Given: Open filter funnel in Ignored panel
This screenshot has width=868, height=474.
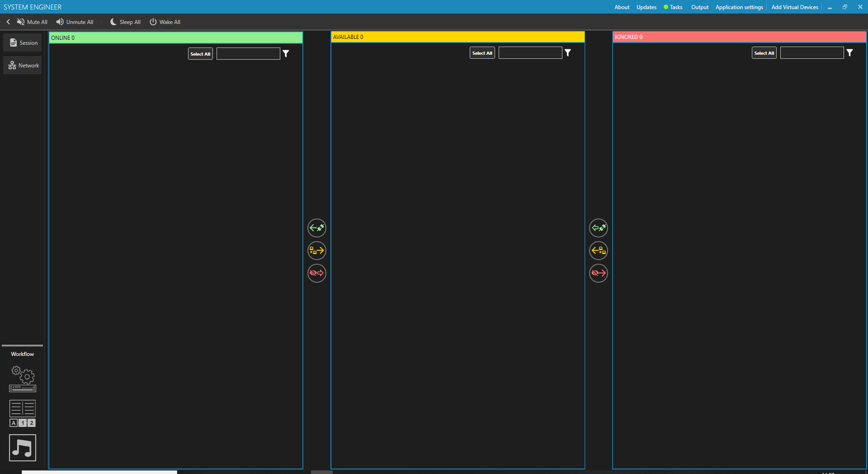Looking at the screenshot, I should point(850,53).
